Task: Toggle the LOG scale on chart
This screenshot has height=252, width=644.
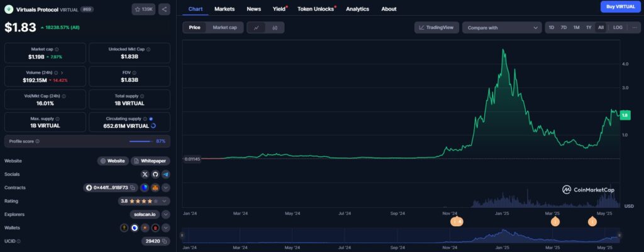Action: (618, 28)
